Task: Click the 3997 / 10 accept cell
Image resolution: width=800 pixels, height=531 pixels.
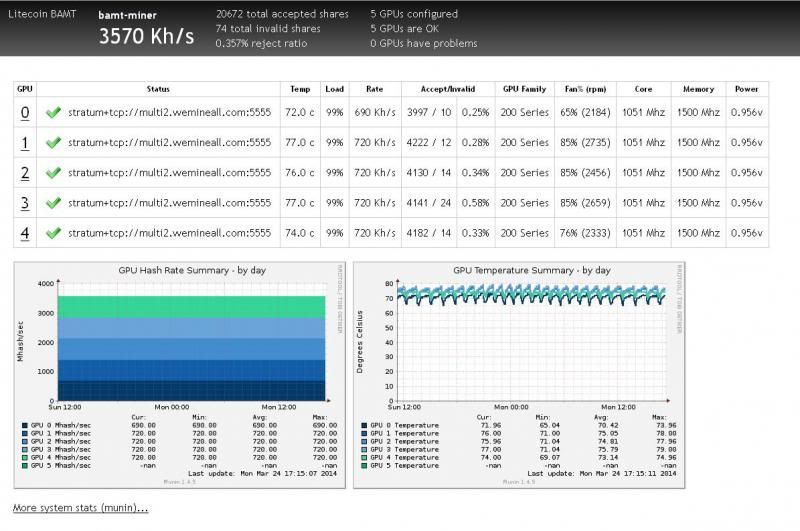Action: pyautogui.click(x=429, y=112)
